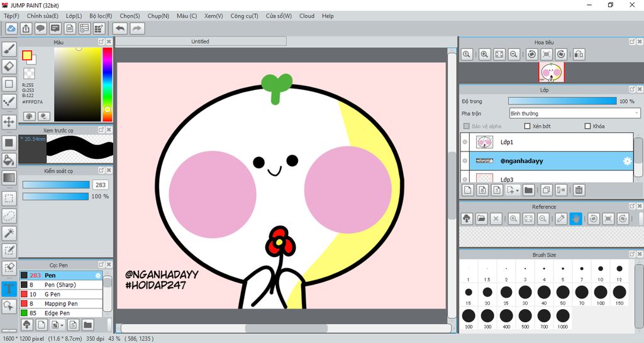Toggle visibility of Lớp3 layer

click(x=465, y=179)
